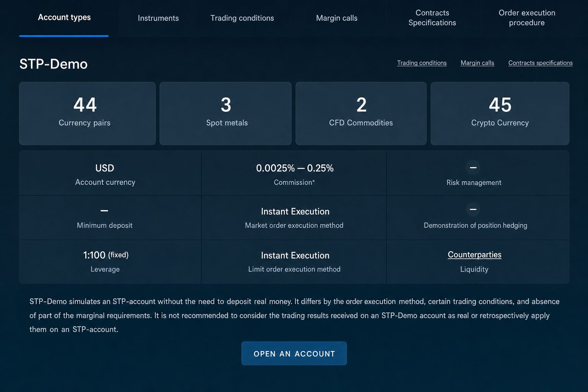Screen dimensions: 588x392
Task: Click the 1:100 (fixed) leverage value
Action: (106, 255)
